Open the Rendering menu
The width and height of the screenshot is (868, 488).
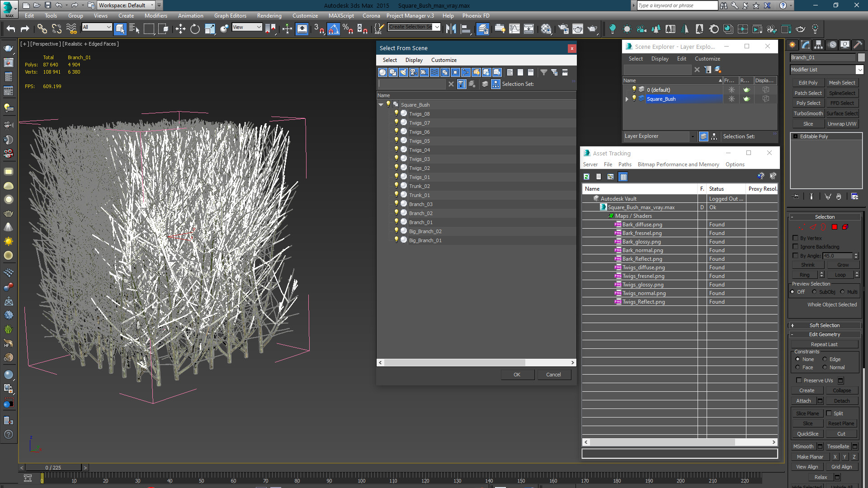coord(269,15)
